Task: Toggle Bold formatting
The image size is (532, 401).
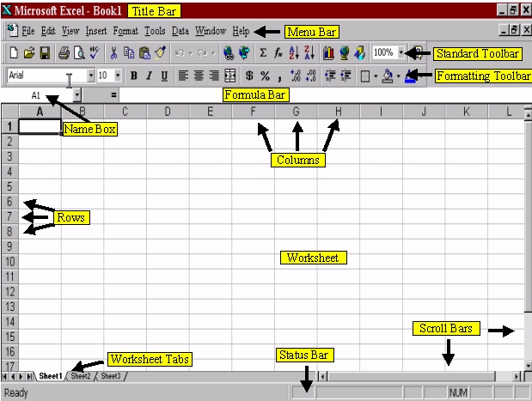Action: [x=133, y=76]
